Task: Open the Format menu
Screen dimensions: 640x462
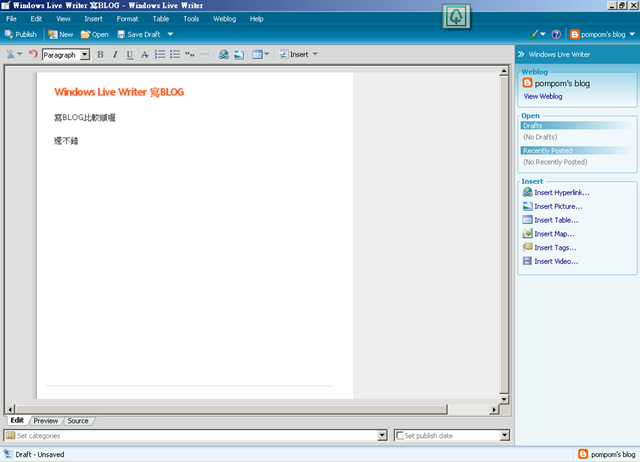Action: tap(127, 19)
